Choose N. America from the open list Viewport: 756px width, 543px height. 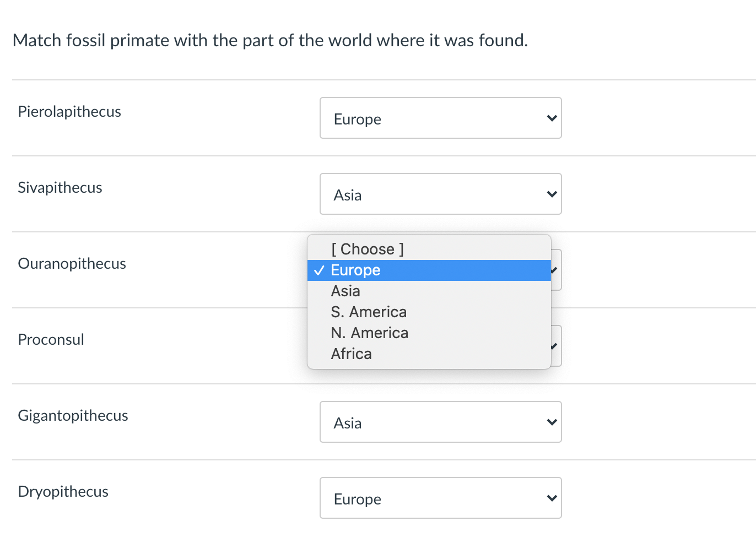369,333
